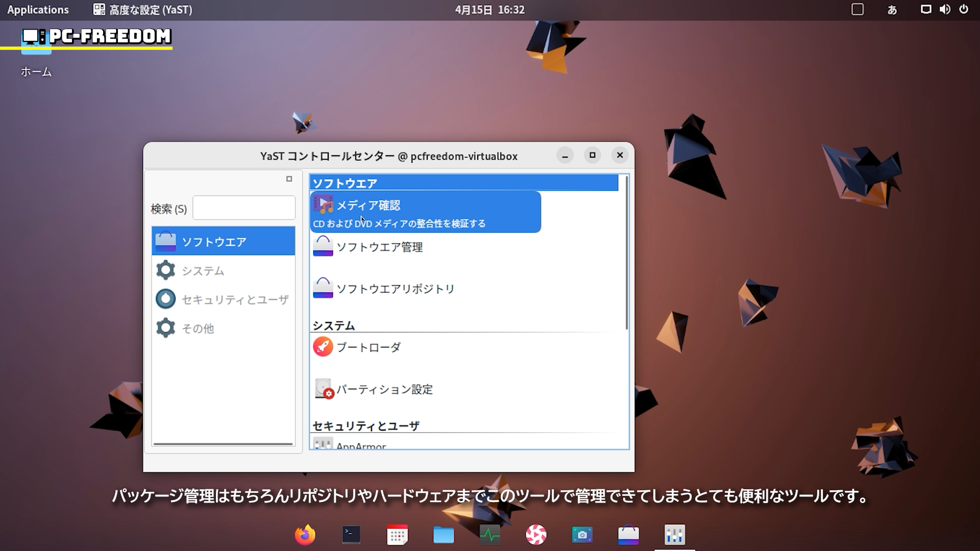The width and height of the screenshot is (980, 551).
Task: Open the Applications menu
Action: click(38, 10)
